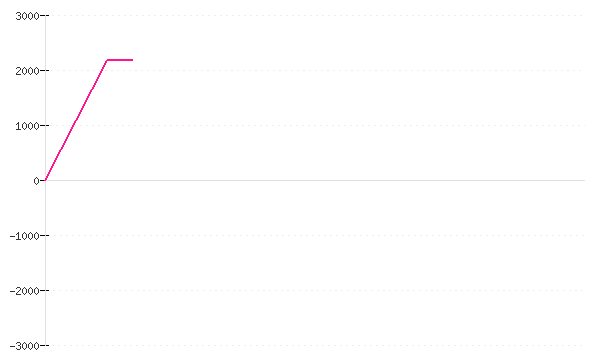
Task: Click the tick mark beside −3000
Action: pyautogui.click(x=44, y=345)
